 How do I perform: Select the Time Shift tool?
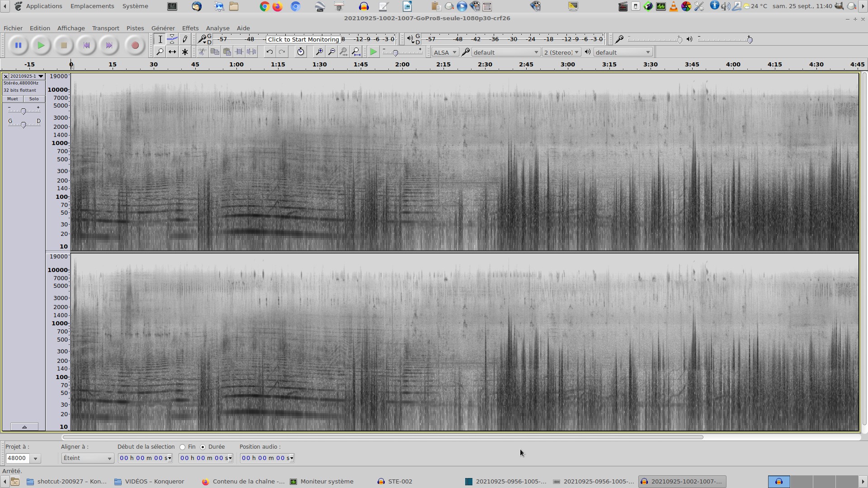click(172, 52)
